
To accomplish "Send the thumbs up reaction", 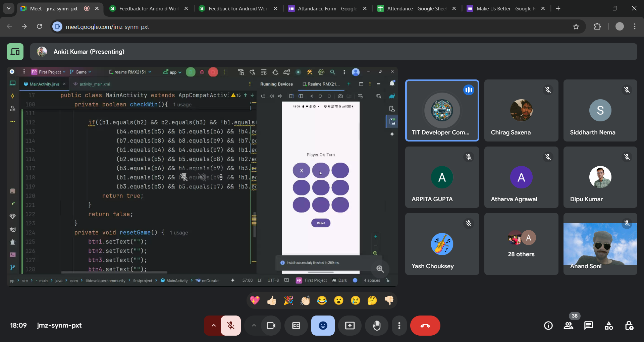I will coord(272,300).
